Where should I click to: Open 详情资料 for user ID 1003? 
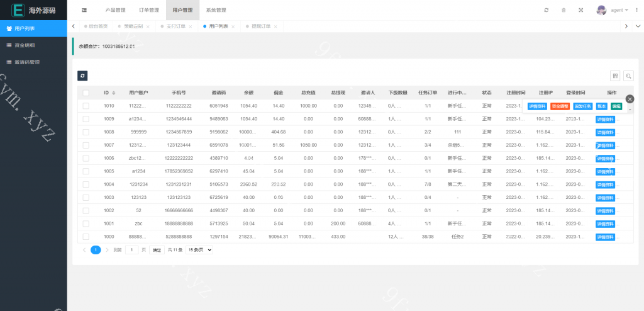[x=606, y=198]
